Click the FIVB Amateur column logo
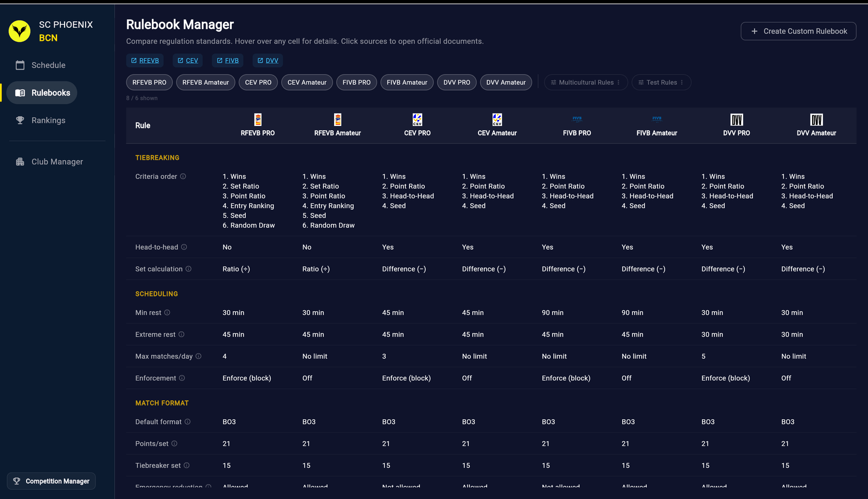868x499 pixels. 656,118
